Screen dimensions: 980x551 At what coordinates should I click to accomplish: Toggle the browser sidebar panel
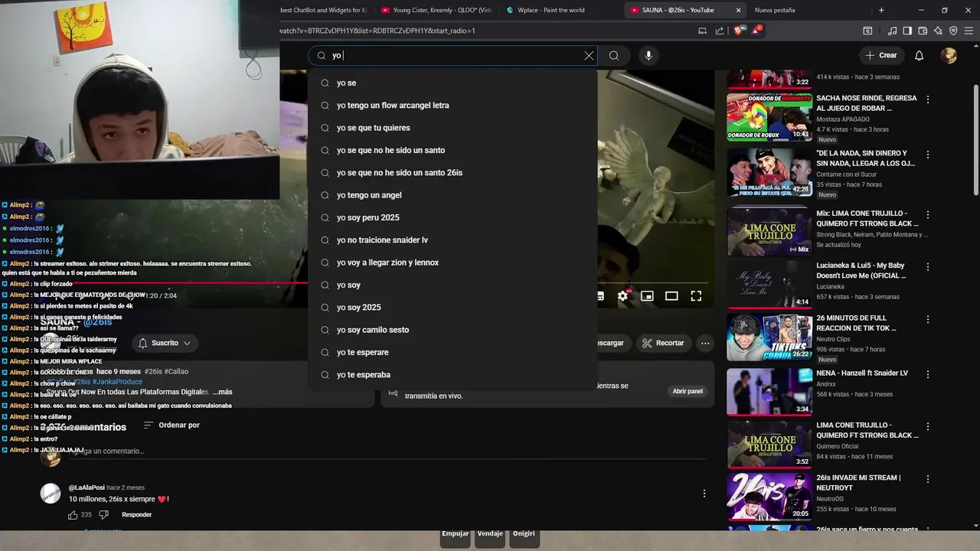point(907,31)
